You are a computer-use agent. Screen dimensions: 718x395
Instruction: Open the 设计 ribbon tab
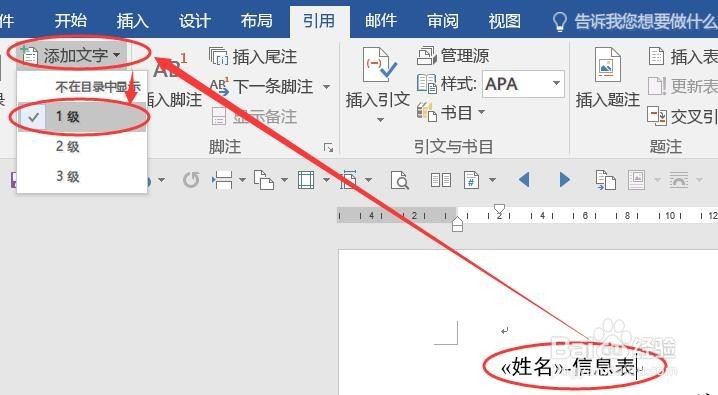click(194, 21)
